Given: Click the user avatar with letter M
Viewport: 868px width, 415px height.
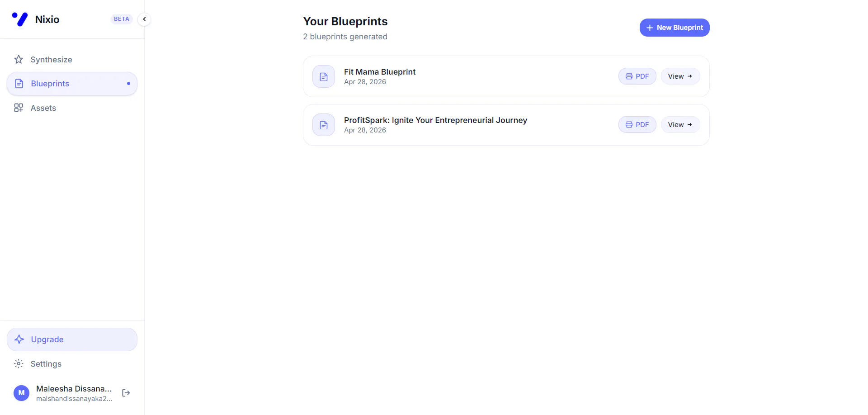Looking at the screenshot, I should (x=21, y=393).
